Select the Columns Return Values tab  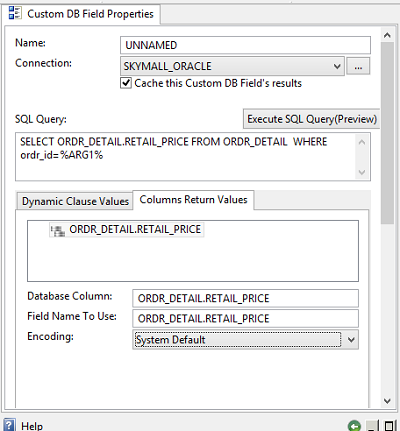tap(193, 200)
